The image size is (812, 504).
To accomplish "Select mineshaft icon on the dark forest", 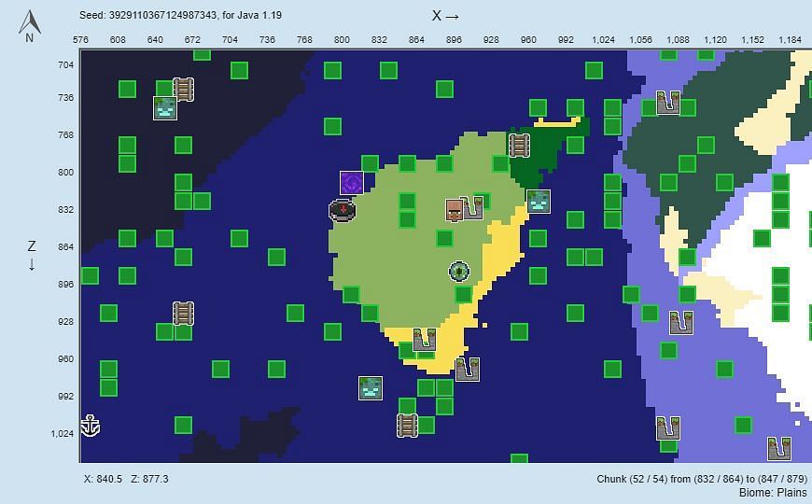I will [x=519, y=145].
